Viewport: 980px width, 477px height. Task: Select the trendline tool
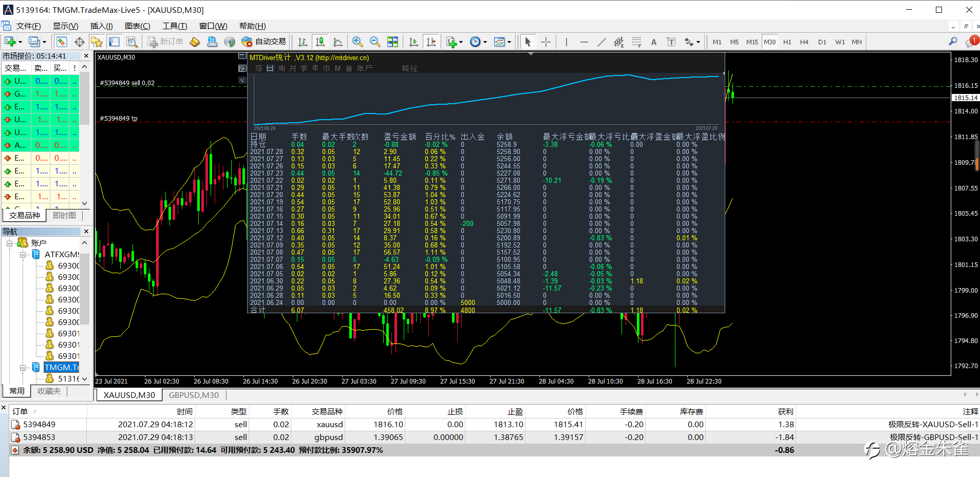coord(601,42)
